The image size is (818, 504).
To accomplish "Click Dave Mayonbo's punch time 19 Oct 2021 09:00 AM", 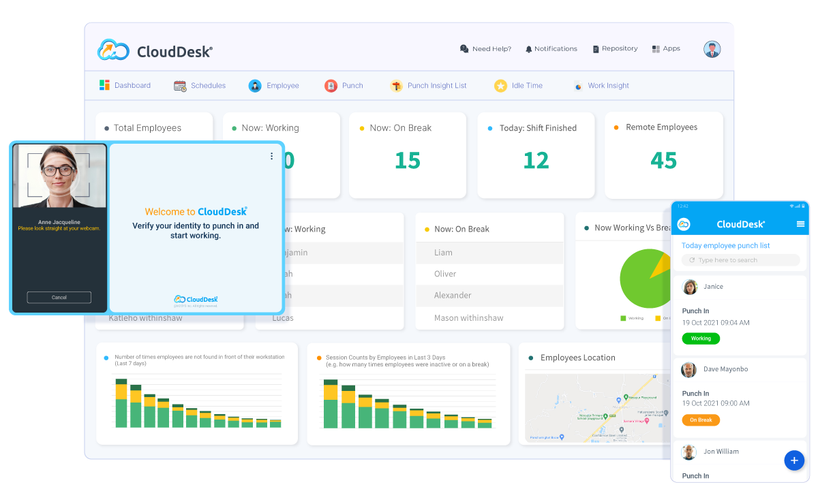I will coord(716,403).
